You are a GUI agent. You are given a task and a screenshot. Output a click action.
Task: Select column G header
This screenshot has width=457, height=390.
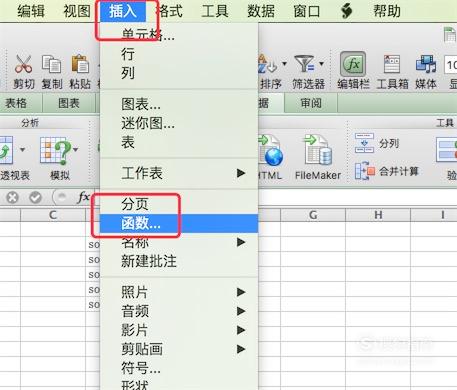[x=313, y=215]
